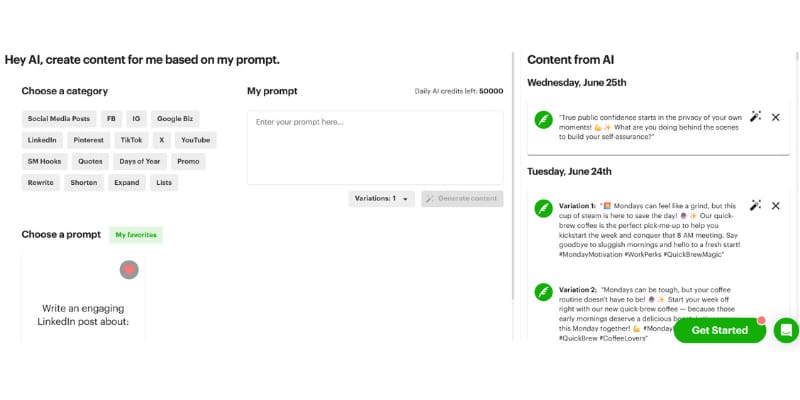Screen dimensions: 800x400
Task: Toggle the My favorites prompt filter
Action: coord(136,235)
